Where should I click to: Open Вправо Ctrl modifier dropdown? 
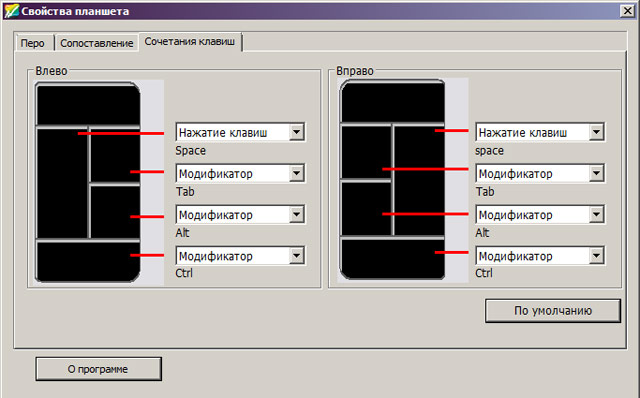[540, 256]
